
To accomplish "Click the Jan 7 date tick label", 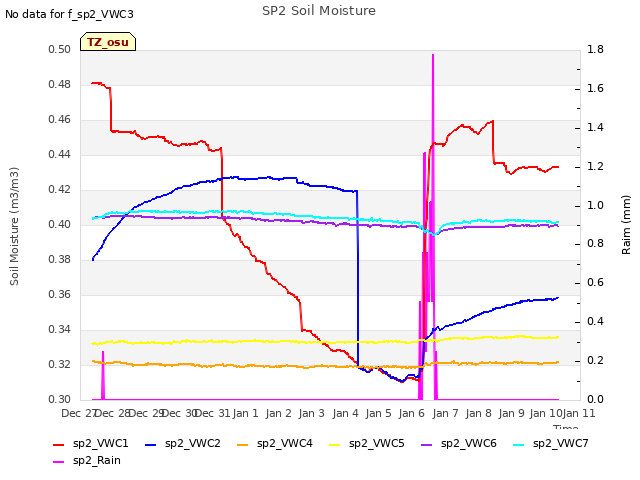I will tap(445, 413).
